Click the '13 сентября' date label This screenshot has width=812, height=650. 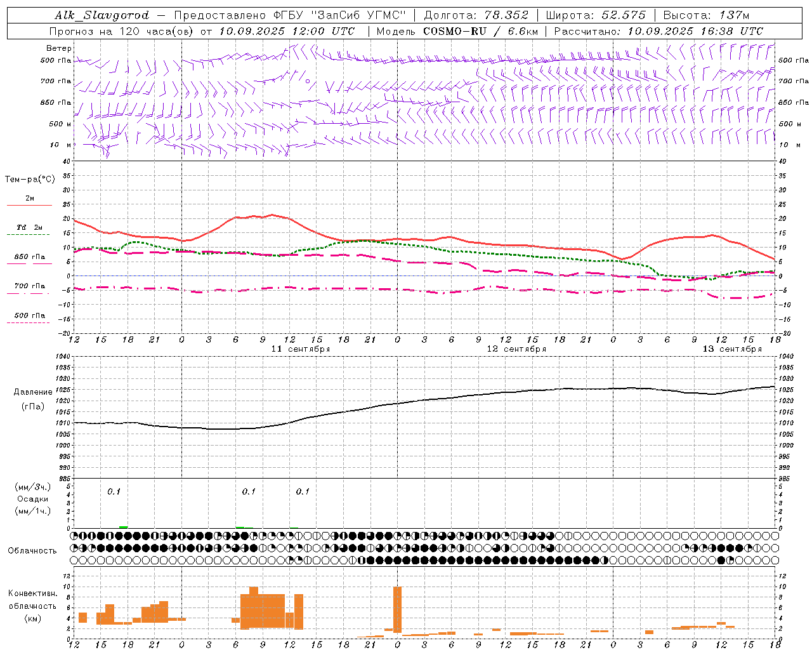(x=732, y=349)
